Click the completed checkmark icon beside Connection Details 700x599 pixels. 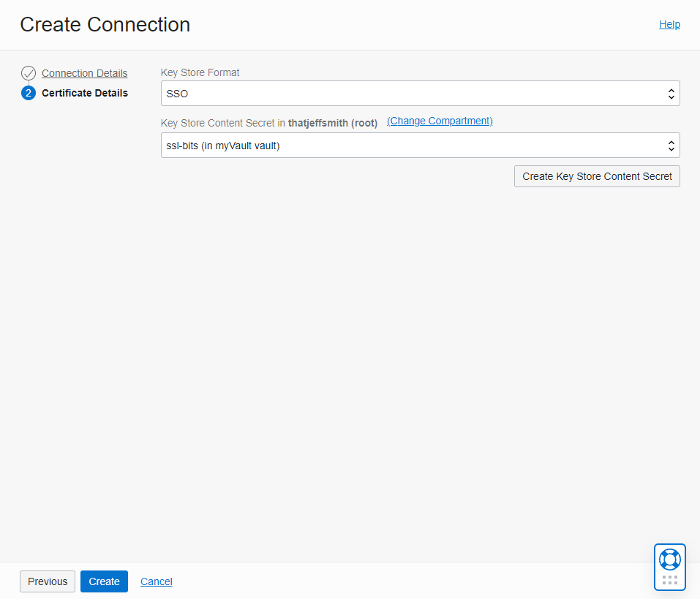[x=29, y=73]
